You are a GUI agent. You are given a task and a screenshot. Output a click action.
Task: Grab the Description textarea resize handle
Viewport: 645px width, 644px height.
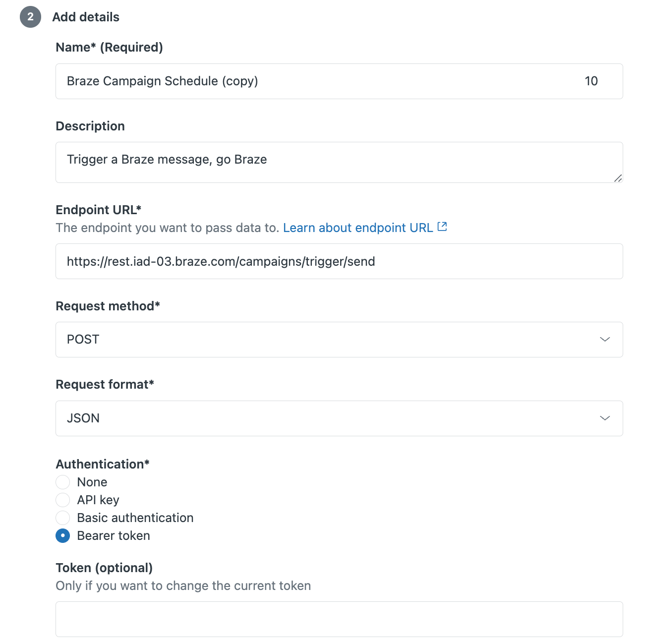click(618, 178)
